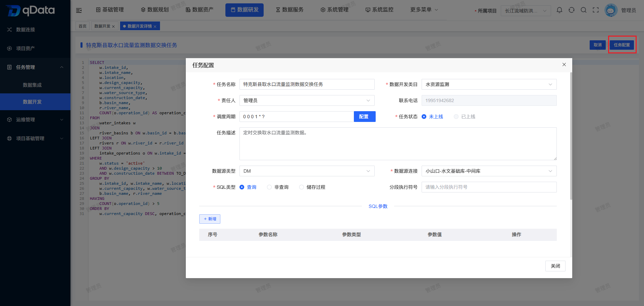Click the 管理员 username label
This screenshot has width=644, height=306.
coord(628,10)
